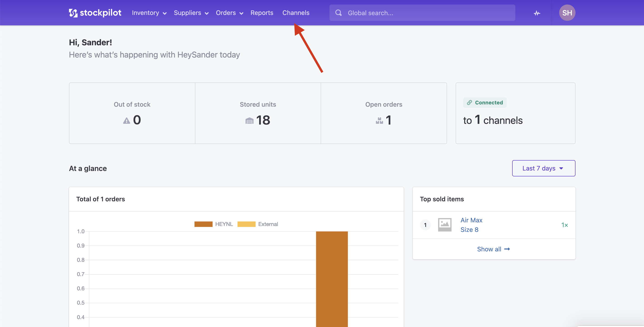Click the 'to 1 channels' text

pos(493,120)
